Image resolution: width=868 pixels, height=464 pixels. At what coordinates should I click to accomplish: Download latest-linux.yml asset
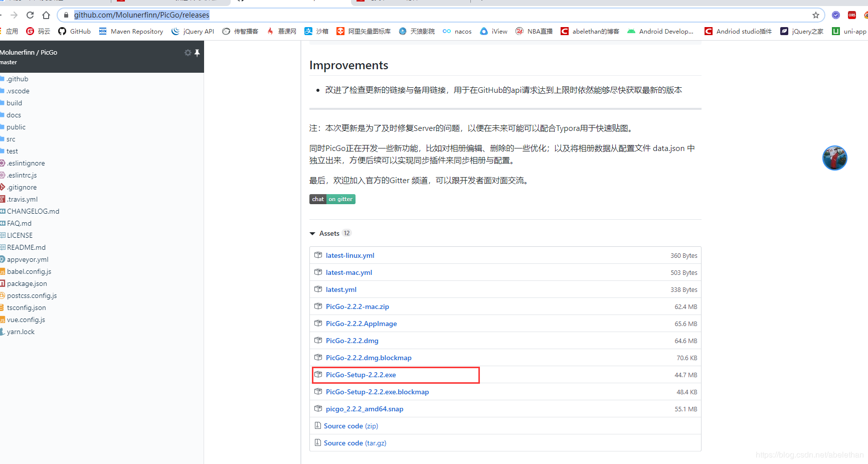click(x=350, y=255)
